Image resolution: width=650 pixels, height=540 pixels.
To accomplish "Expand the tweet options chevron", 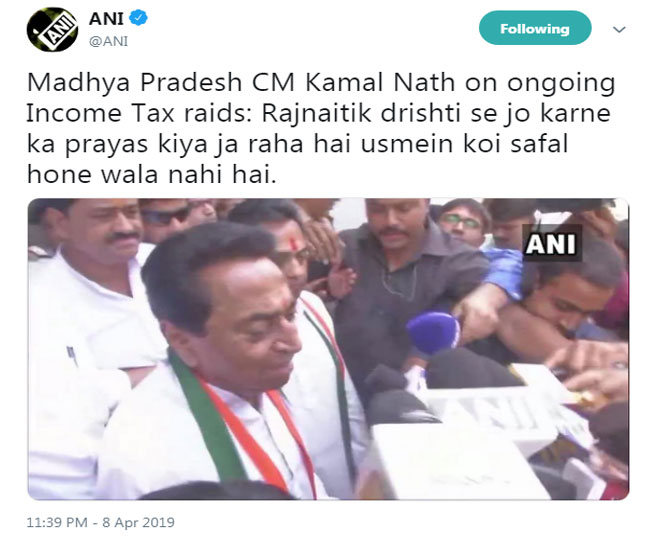I will coord(619,29).
